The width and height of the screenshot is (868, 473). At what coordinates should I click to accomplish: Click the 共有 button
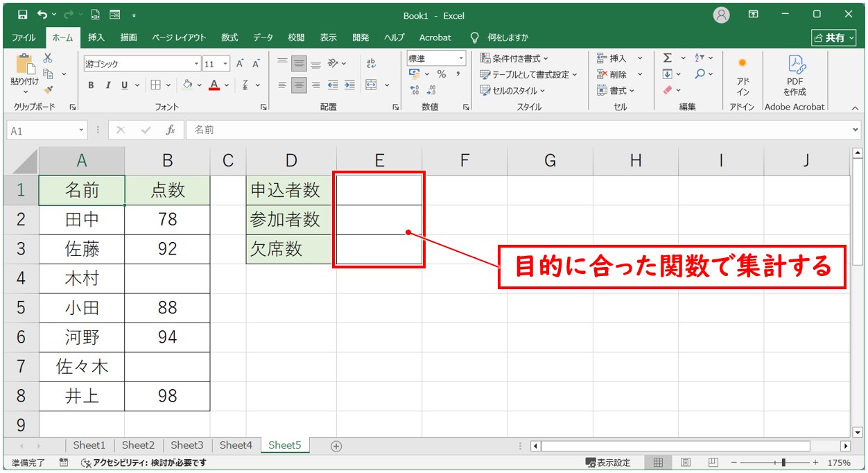click(834, 37)
